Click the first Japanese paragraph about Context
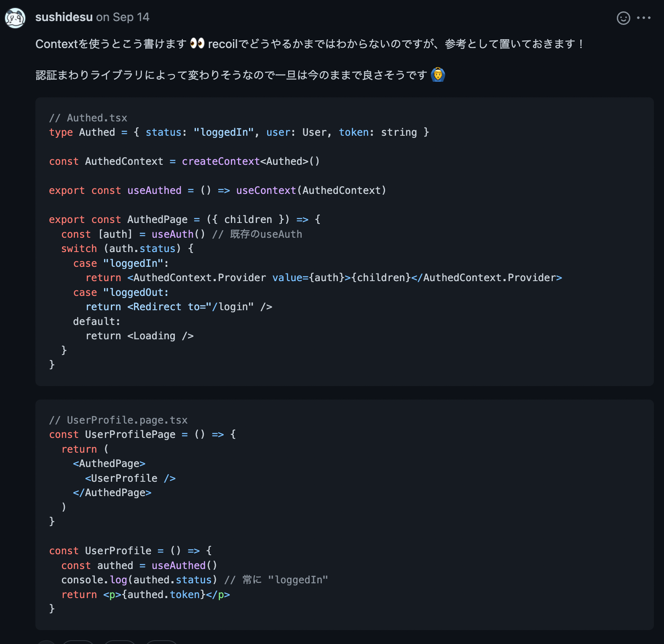 tap(310, 44)
